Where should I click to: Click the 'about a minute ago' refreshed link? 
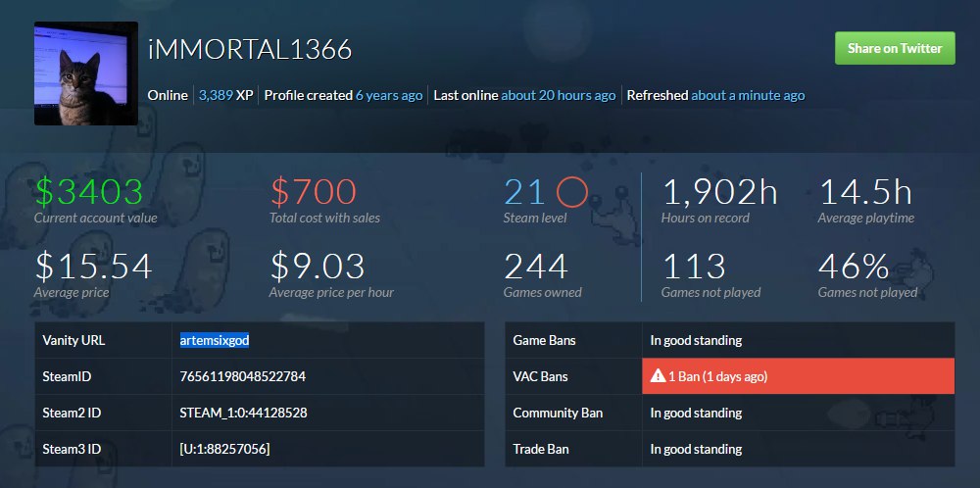point(748,96)
